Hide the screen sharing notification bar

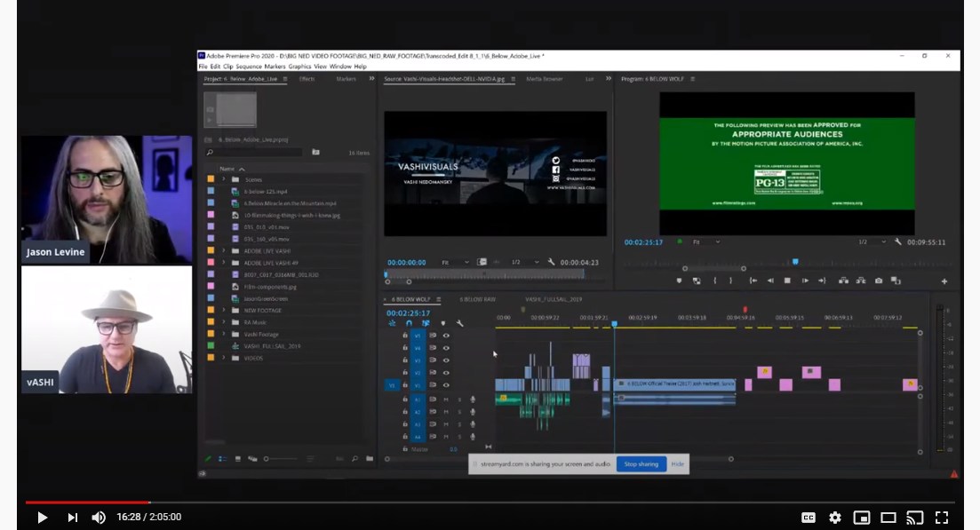tap(678, 463)
